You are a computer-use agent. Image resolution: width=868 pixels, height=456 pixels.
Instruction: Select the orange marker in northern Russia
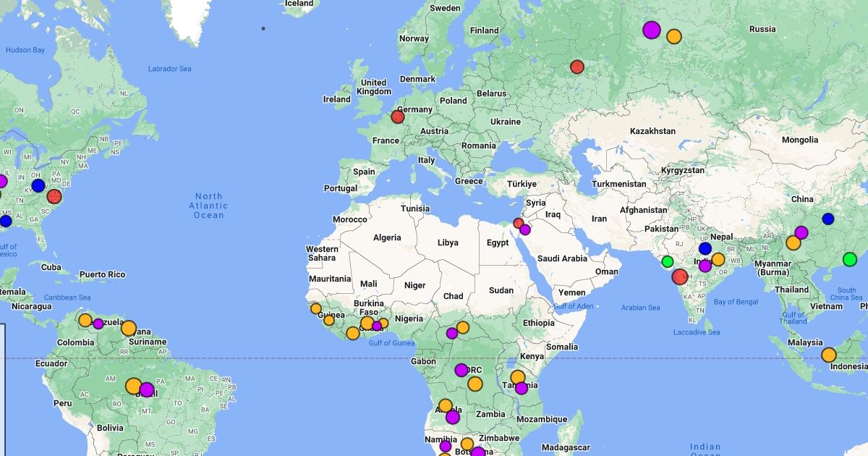[x=674, y=36]
